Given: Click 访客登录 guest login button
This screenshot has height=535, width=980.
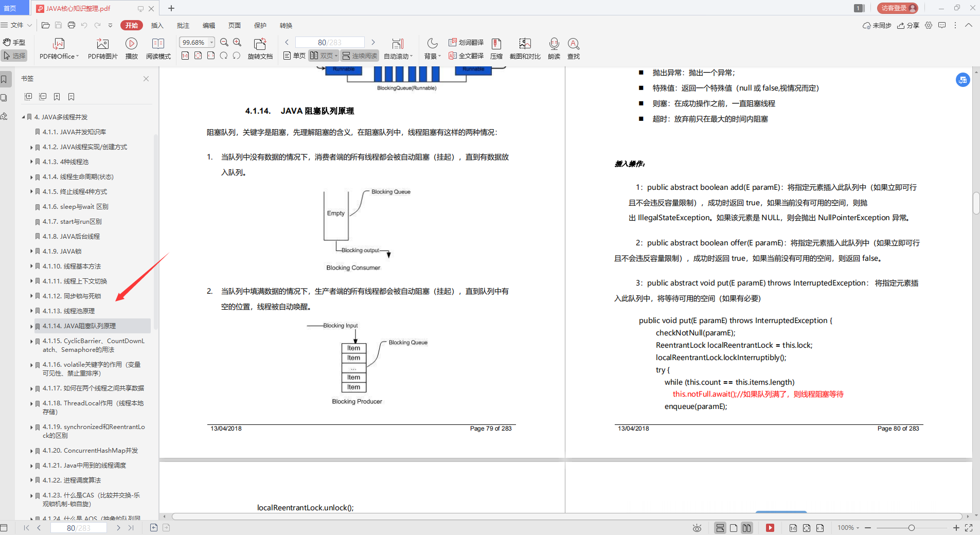Looking at the screenshot, I should point(898,8).
